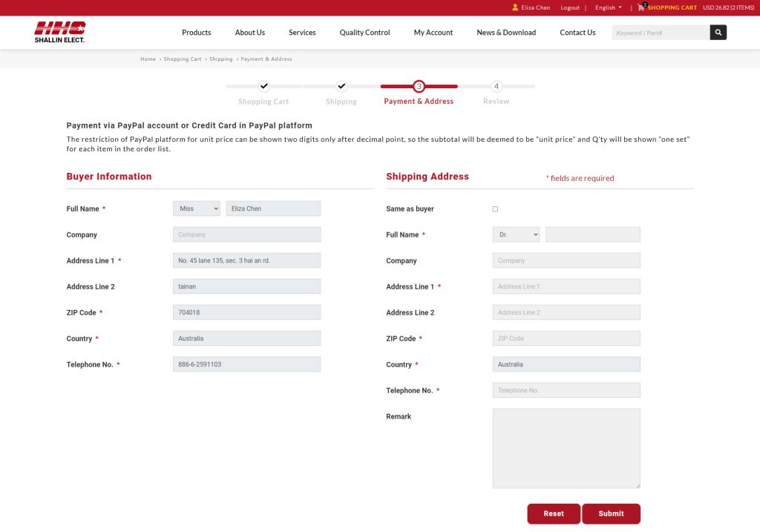760x532 pixels.
Task: Click the buyer Telephone No. field
Action: (x=246, y=364)
